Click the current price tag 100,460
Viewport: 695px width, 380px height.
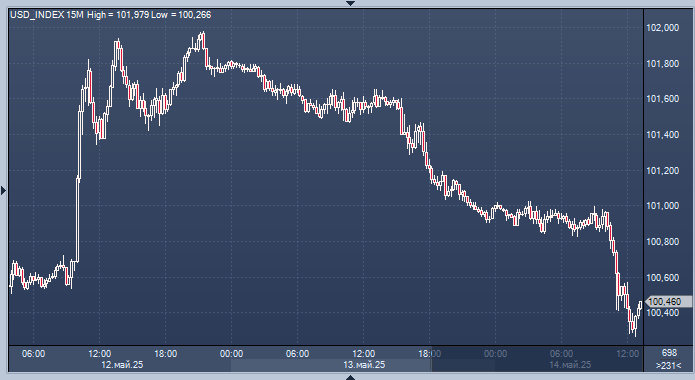(x=668, y=302)
